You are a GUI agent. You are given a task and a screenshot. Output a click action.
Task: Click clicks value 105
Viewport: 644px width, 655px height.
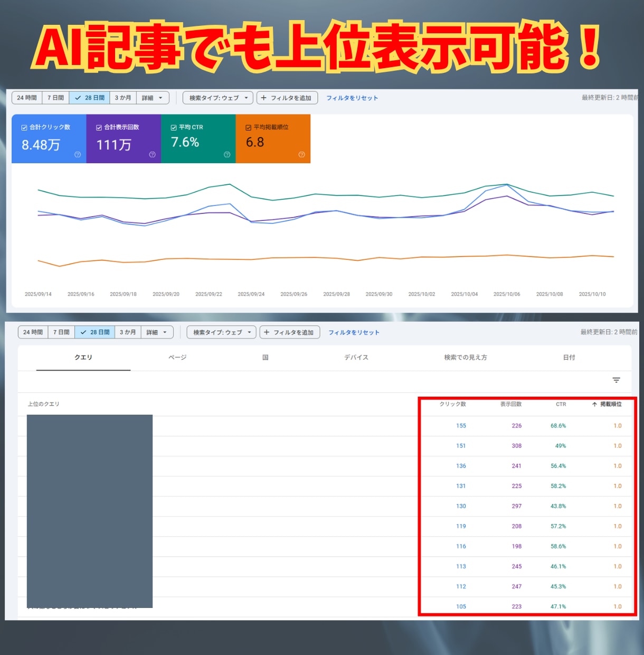pyautogui.click(x=461, y=606)
